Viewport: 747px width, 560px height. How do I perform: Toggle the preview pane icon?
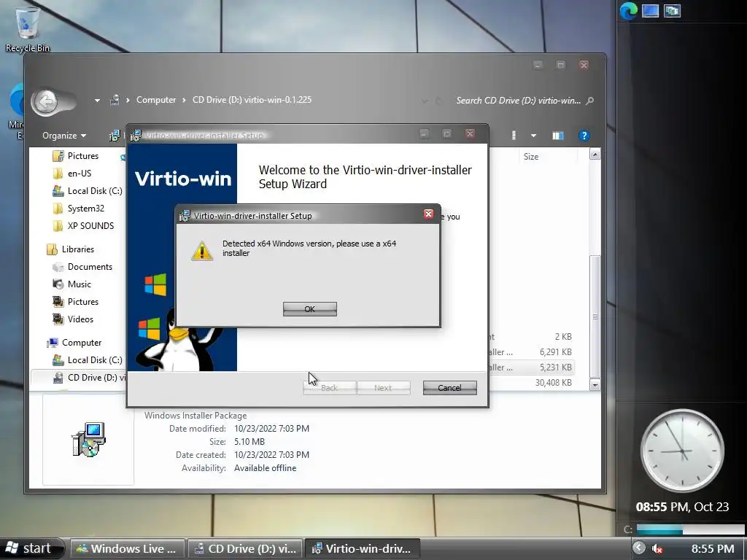pyautogui.click(x=558, y=136)
